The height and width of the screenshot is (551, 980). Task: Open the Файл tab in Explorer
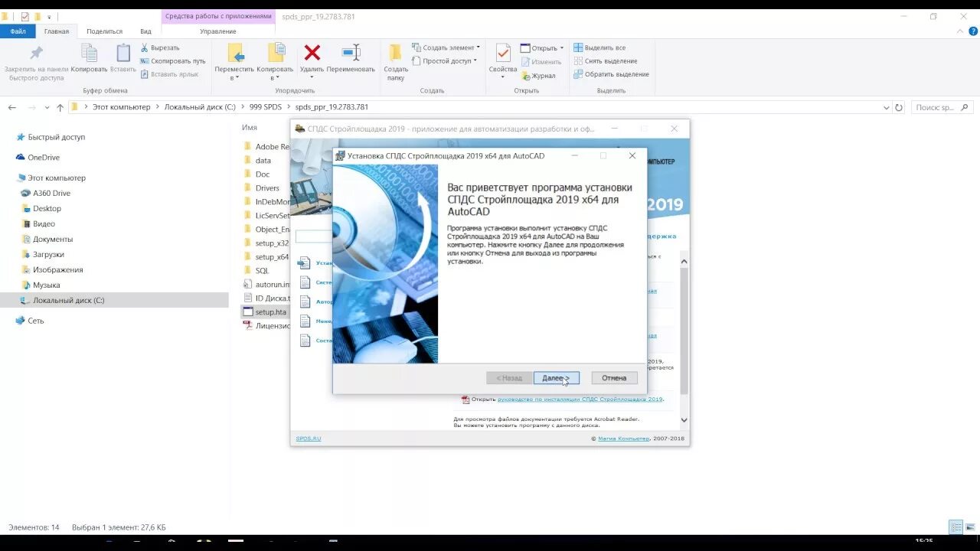pos(18,31)
